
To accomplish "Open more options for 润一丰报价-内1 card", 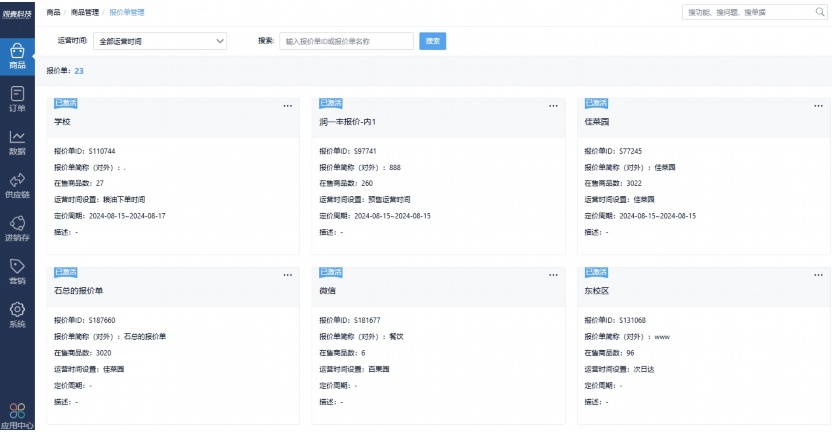I will coord(553,106).
